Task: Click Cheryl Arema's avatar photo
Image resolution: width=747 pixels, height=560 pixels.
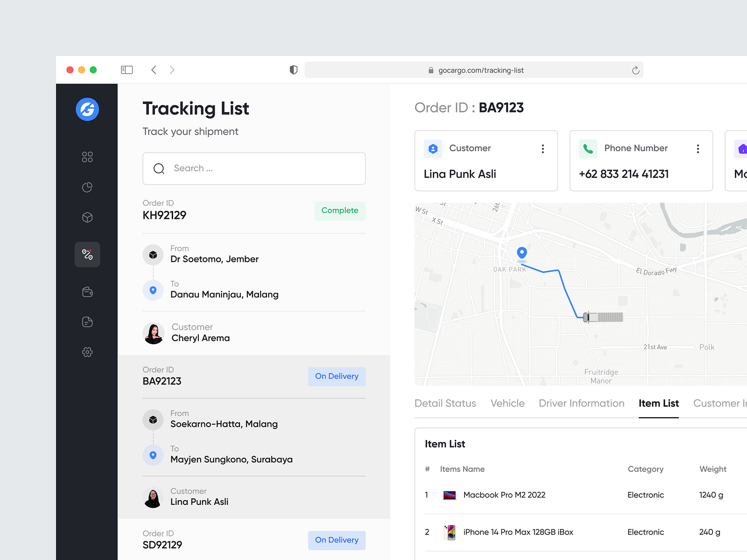Action: 153,333
